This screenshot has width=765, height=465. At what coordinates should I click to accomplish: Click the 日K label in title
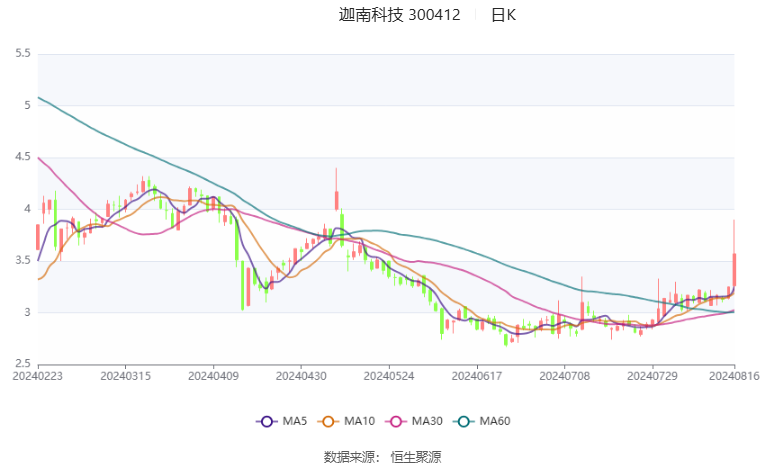[x=503, y=15]
